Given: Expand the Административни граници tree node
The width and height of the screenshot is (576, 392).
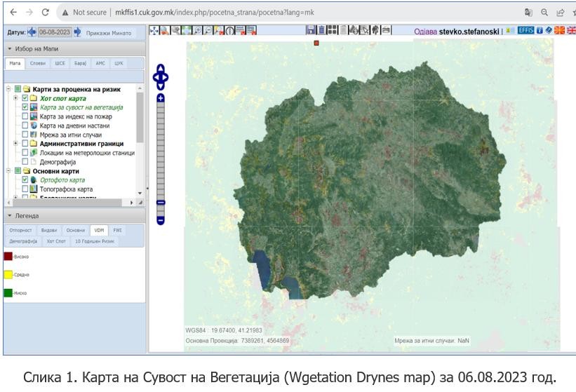Looking at the screenshot, I should coord(15,143).
